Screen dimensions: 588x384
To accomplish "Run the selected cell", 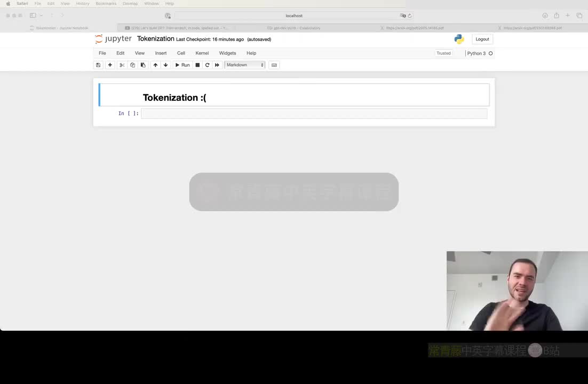I will point(182,65).
